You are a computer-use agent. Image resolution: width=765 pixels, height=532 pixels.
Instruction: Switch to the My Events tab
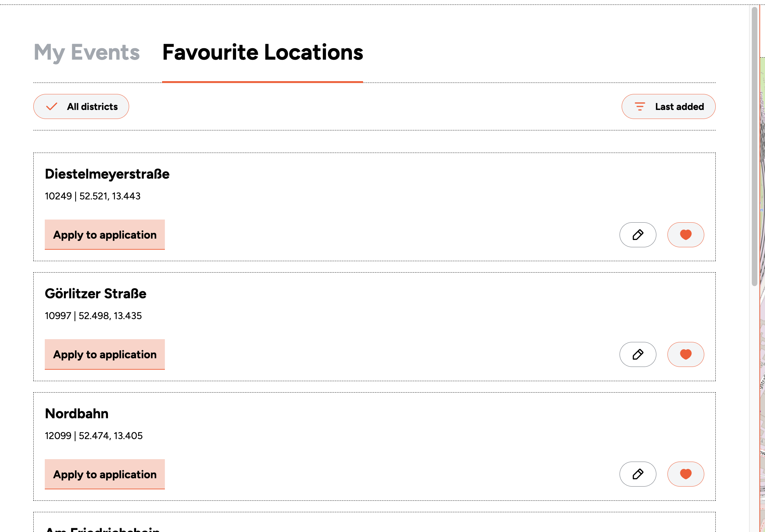(x=87, y=52)
